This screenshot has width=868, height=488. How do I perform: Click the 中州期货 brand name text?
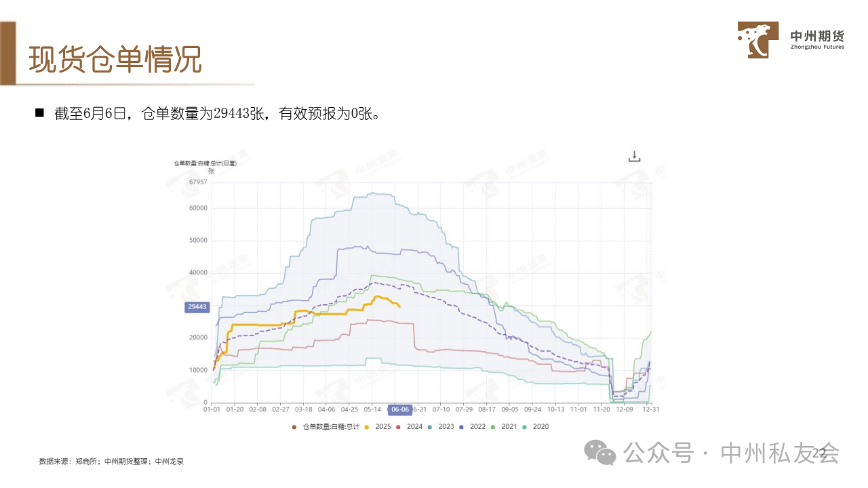817,36
